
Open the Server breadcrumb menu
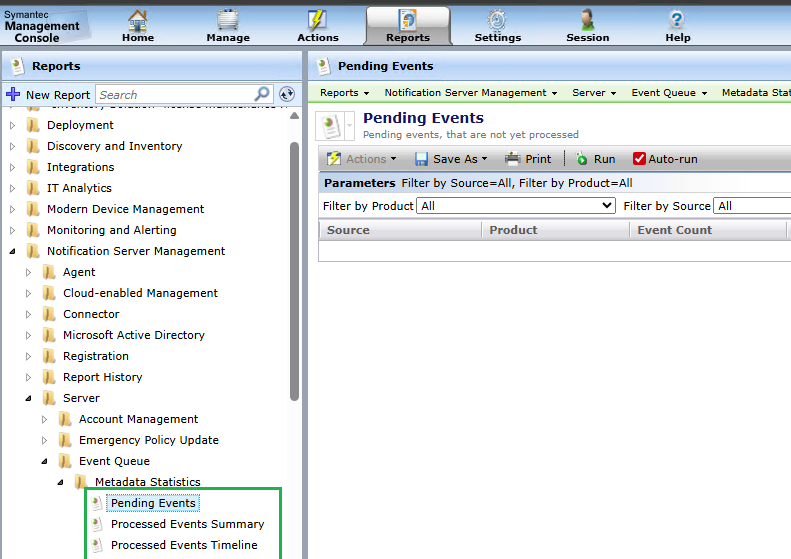(x=594, y=92)
